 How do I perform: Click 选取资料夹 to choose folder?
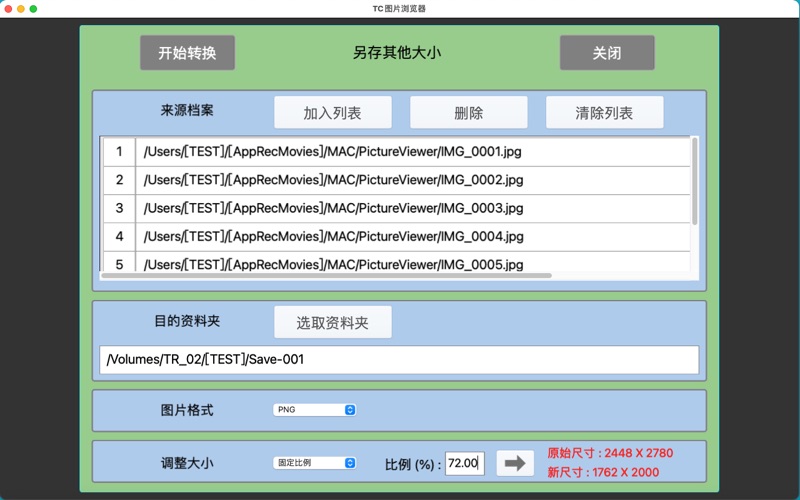(x=333, y=322)
